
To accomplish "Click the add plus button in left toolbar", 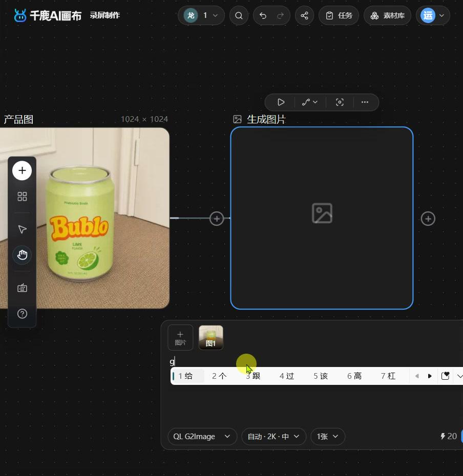I will point(22,170).
